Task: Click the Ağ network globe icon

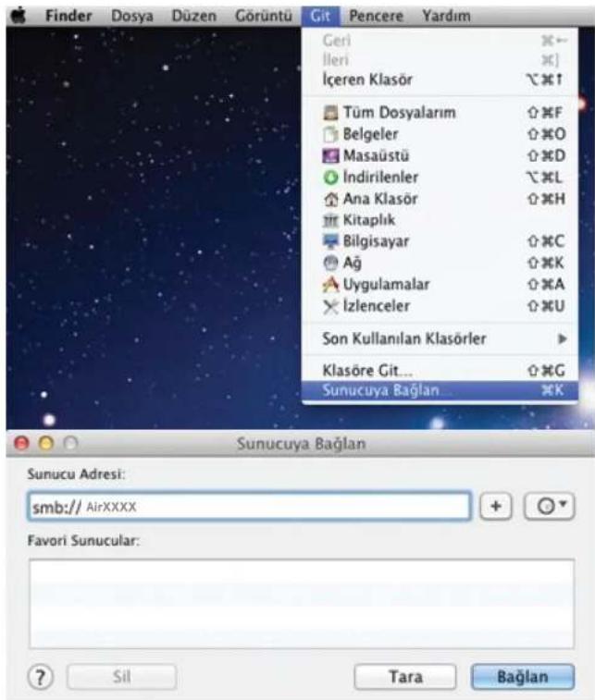Action: click(330, 263)
